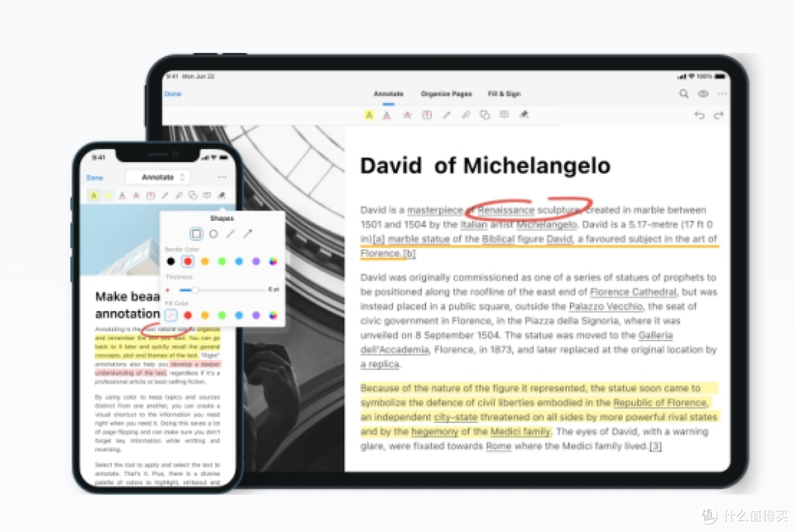
Task: Tap Done on the iPad
Action: click(173, 93)
